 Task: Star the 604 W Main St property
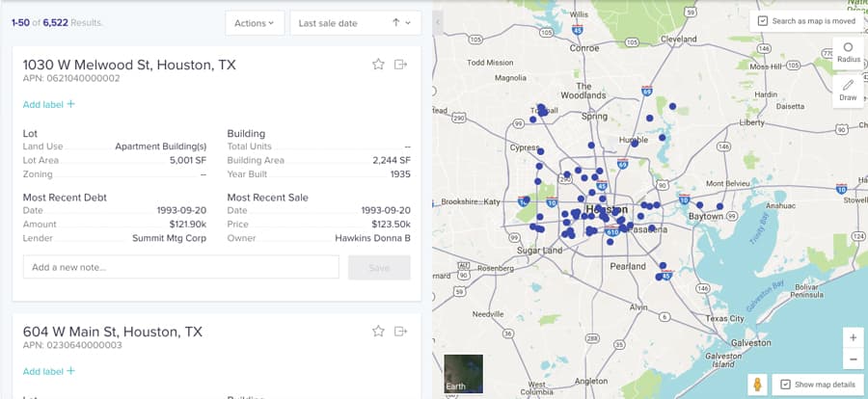click(x=378, y=332)
